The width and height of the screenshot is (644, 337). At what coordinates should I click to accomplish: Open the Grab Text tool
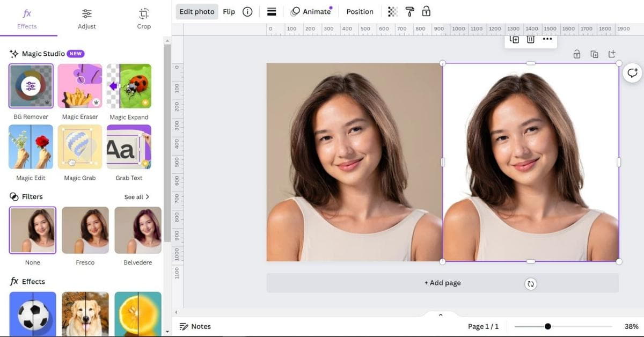point(129,147)
